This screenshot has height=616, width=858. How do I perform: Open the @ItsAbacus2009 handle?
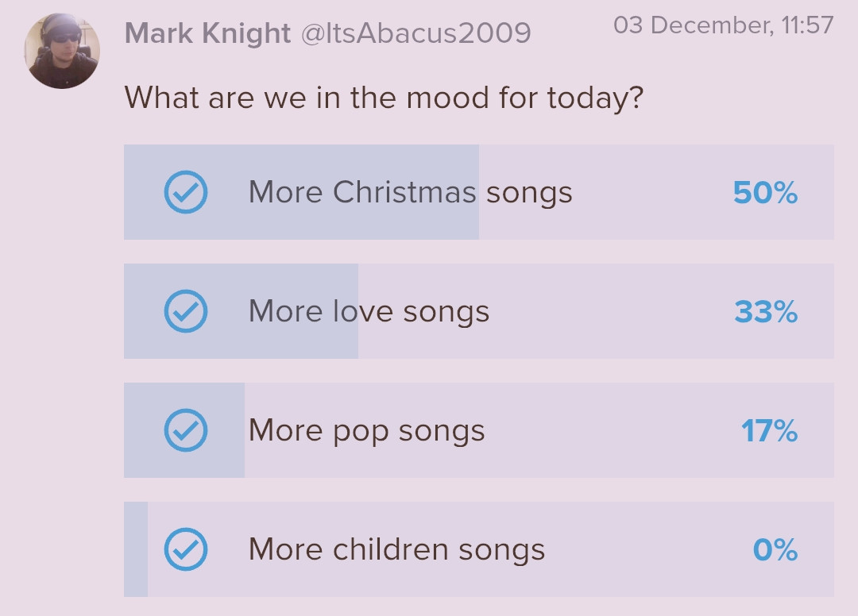(x=416, y=33)
